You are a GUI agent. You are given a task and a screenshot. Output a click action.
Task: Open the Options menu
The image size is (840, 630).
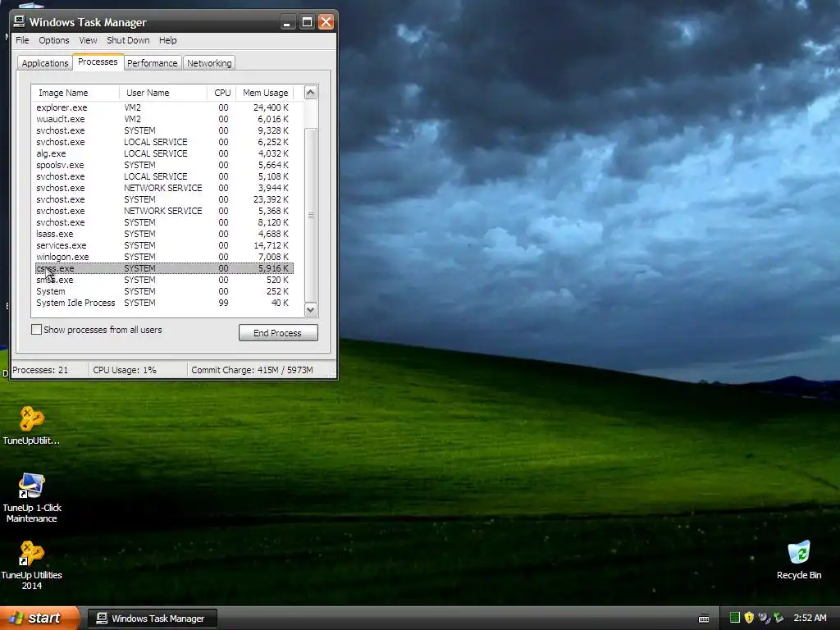(53, 40)
